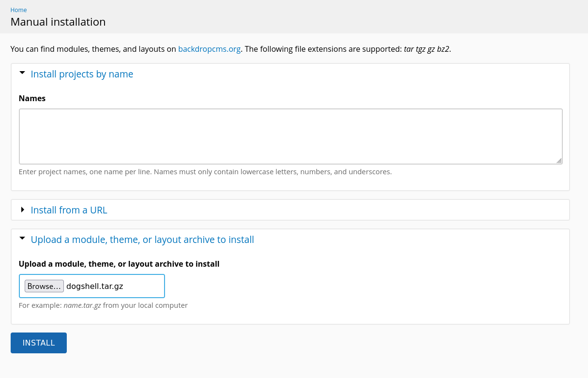Click the "Install projects by name" section title

[x=82, y=74]
